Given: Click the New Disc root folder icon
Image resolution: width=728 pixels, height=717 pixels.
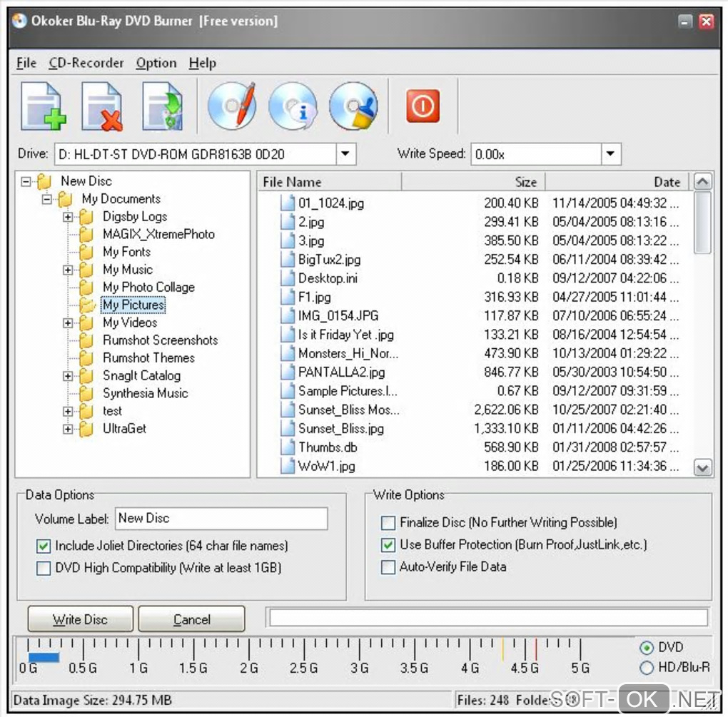Looking at the screenshot, I should 44,181.
